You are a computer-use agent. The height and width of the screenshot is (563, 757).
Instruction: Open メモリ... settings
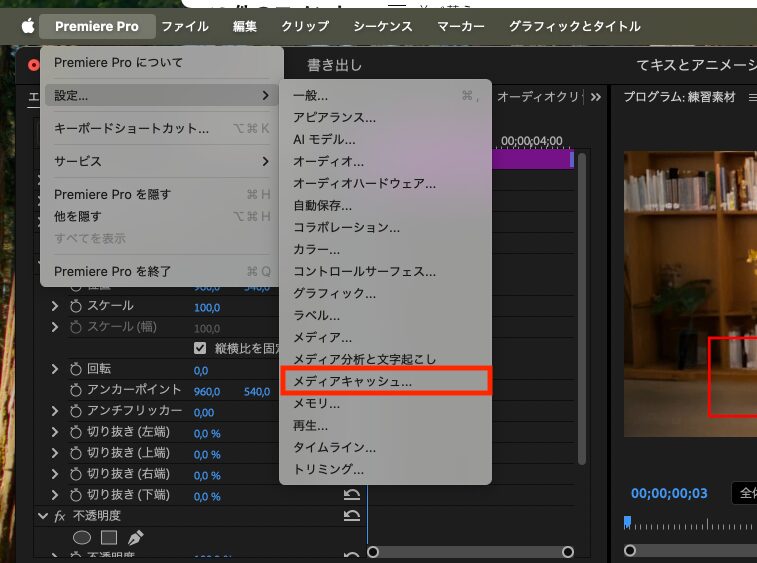coord(385,403)
